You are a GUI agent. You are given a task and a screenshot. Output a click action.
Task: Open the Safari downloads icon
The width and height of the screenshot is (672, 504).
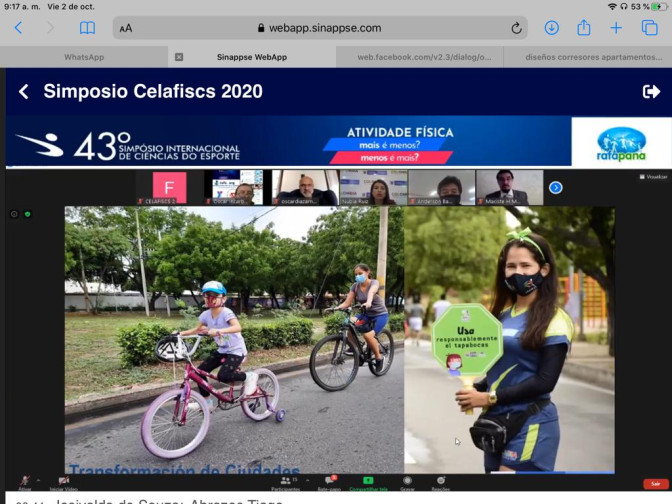coord(551,28)
